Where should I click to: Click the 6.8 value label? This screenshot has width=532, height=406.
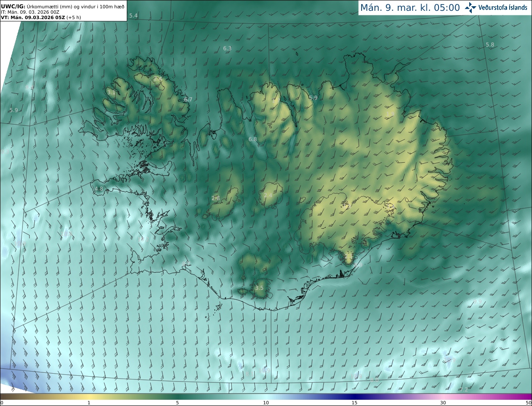[253, 139]
